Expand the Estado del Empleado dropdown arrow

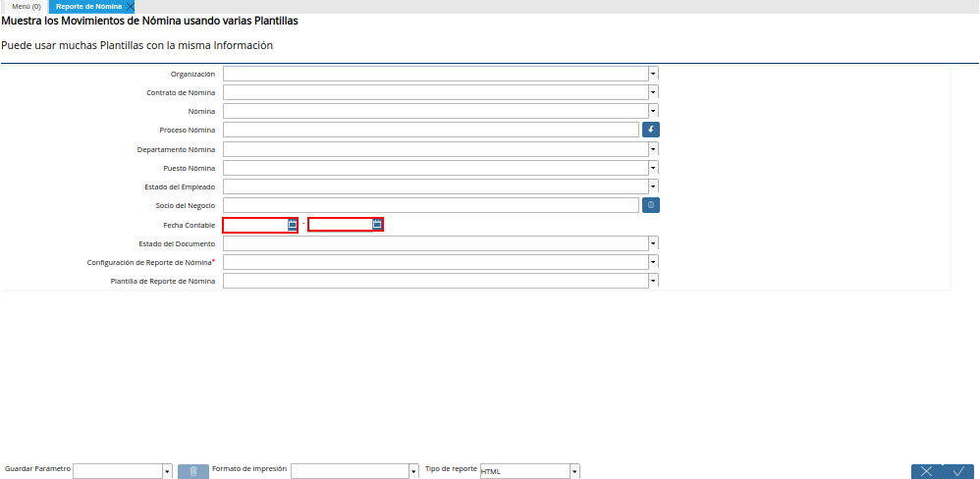(653, 186)
